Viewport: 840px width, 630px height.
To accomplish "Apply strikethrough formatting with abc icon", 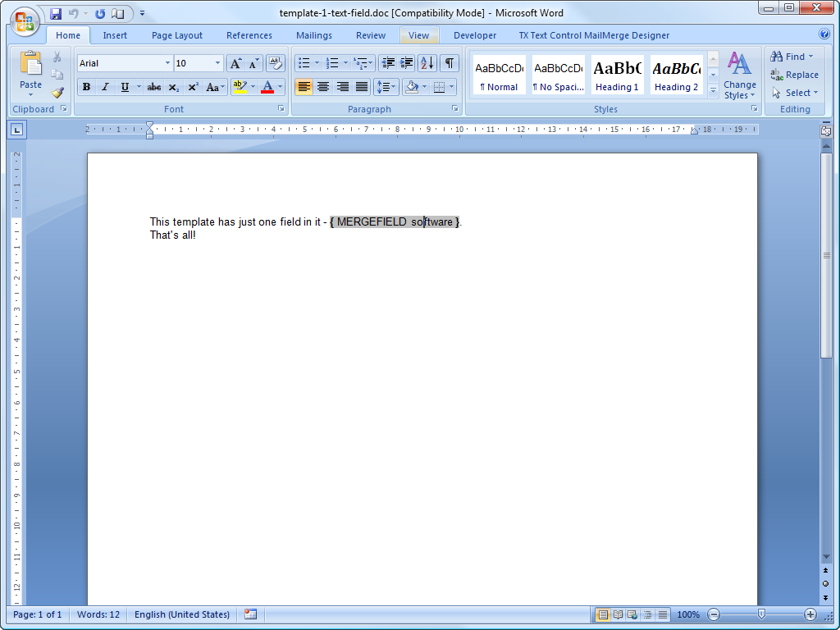I will coord(153,87).
